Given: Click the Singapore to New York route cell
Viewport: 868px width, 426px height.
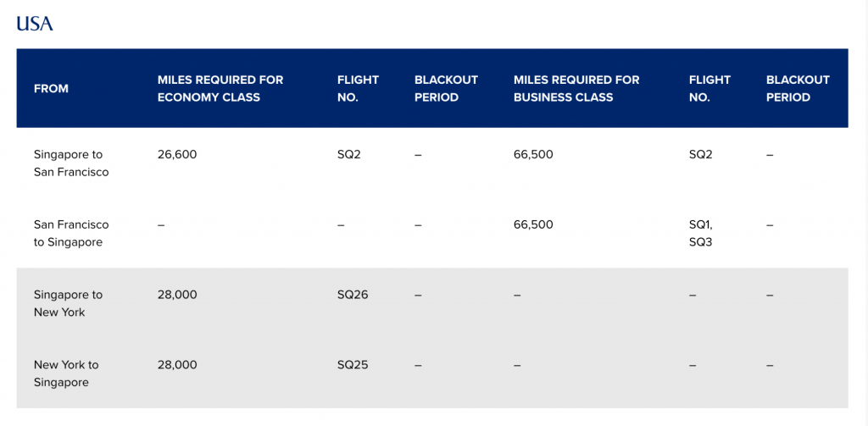Looking at the screenshot, I should [x=68, y=303].
